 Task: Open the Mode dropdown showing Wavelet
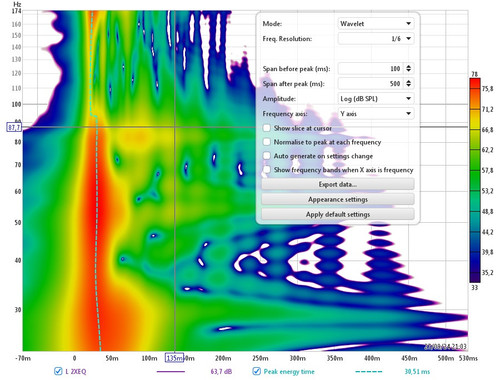(376, 24)
